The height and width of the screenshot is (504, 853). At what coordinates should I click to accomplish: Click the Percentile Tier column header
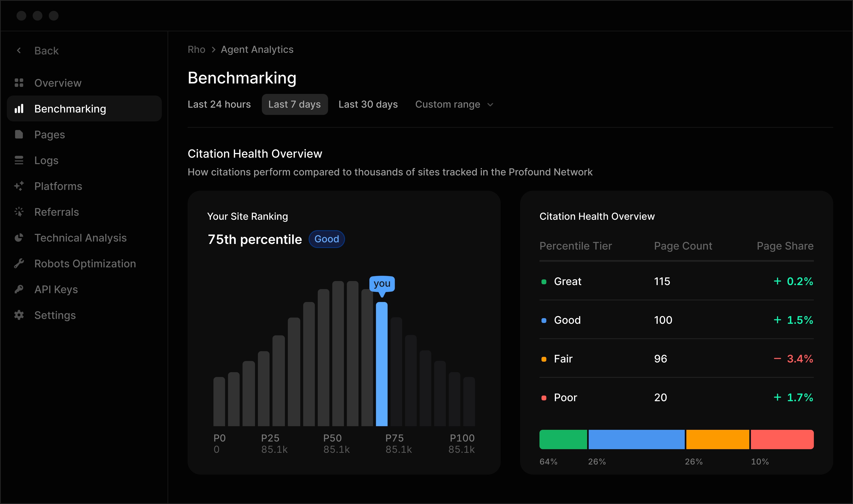[x=576, y=246]
